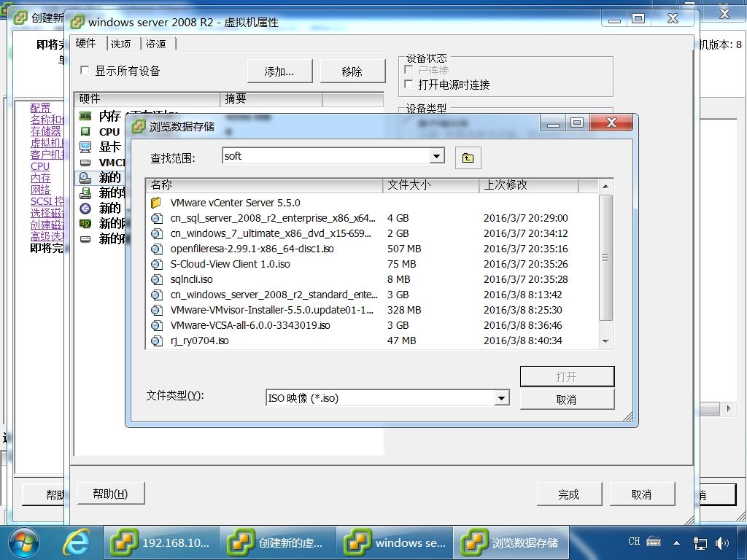Switch to windows server taskbar window
The image size is (747, 560).
[395, 542]
